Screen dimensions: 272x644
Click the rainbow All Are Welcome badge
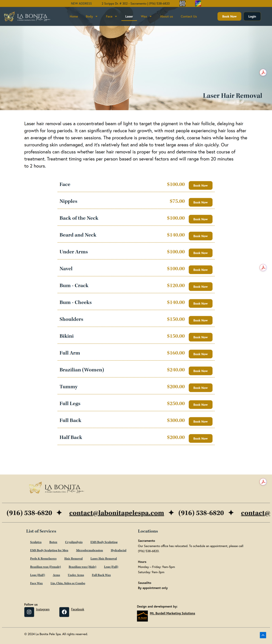(198, 3)
